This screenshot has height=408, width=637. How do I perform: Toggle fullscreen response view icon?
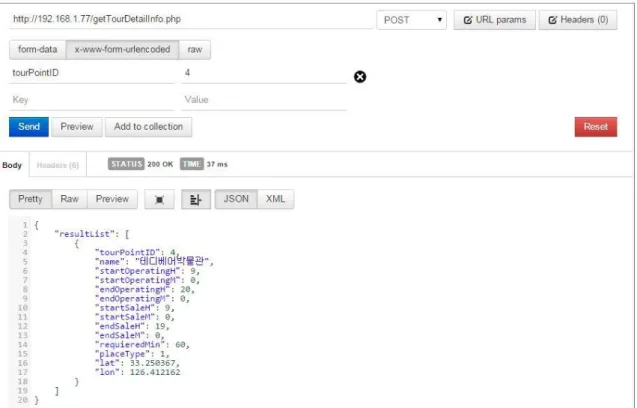pos(159,200)
